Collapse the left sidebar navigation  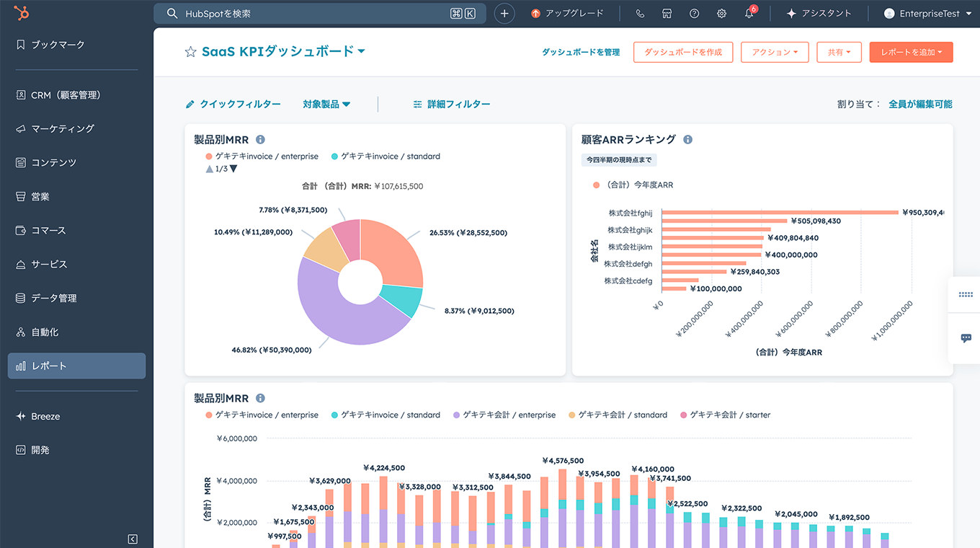tap(133, 539)
